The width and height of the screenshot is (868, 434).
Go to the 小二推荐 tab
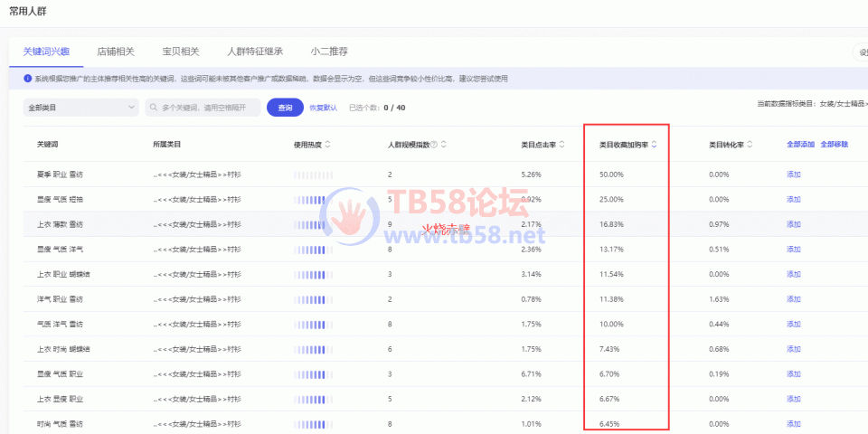pos(329,52)
